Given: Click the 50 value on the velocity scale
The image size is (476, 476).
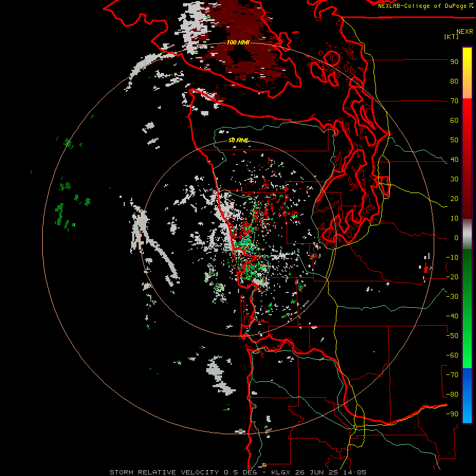Looking at the screenshot, I should click(x=454, y=140).
